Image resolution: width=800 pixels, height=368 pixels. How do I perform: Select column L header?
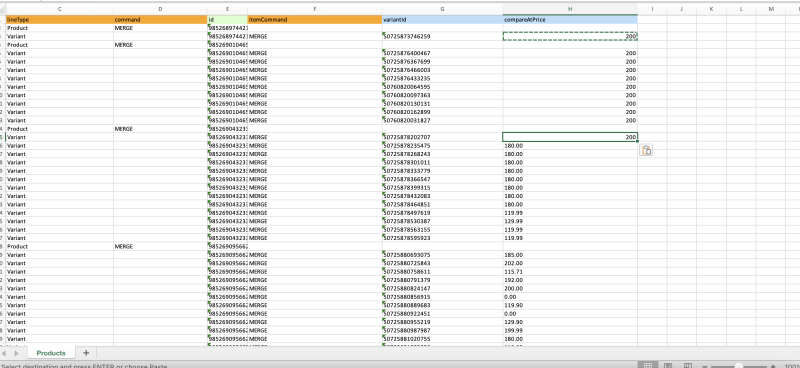(741, 9)
